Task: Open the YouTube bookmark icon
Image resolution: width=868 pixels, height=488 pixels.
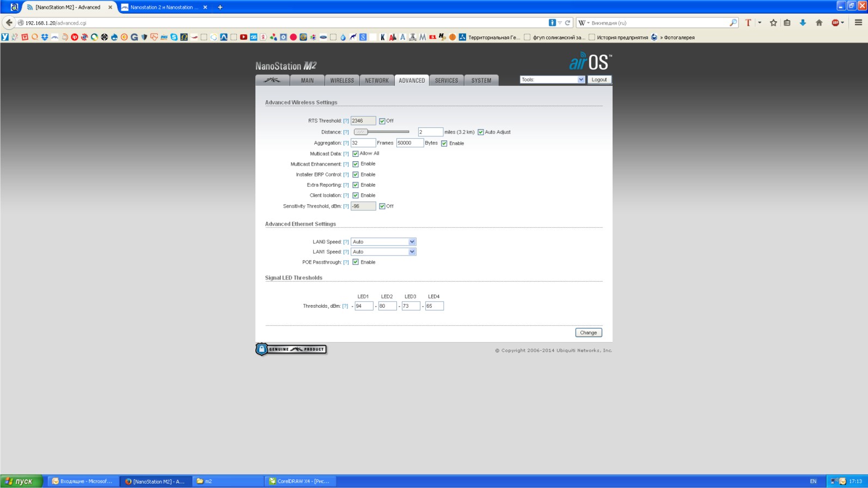Action: coord(243,37)
